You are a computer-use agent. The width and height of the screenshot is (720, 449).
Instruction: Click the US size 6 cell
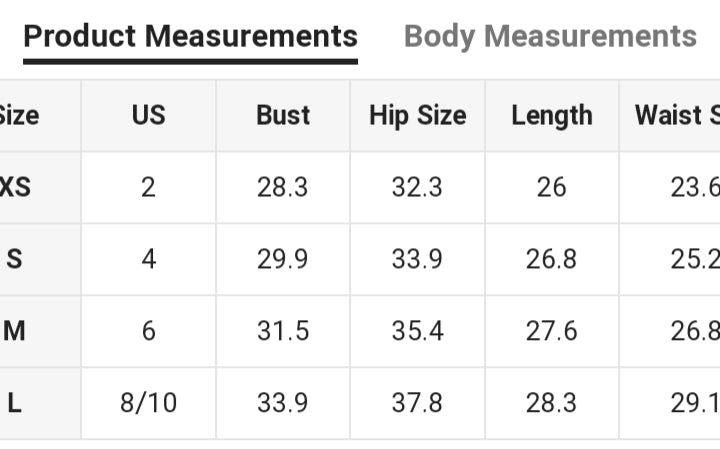pyautogui.click(x=148, y=331)
